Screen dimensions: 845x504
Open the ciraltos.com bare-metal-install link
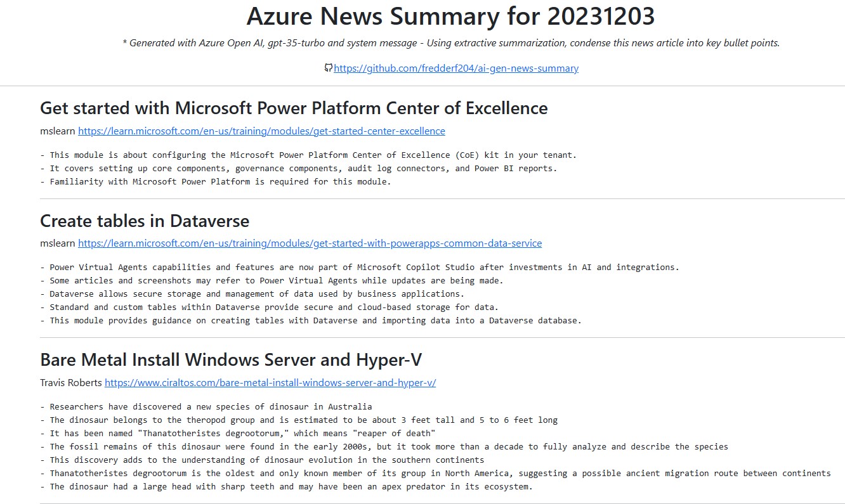click(270, 383)
